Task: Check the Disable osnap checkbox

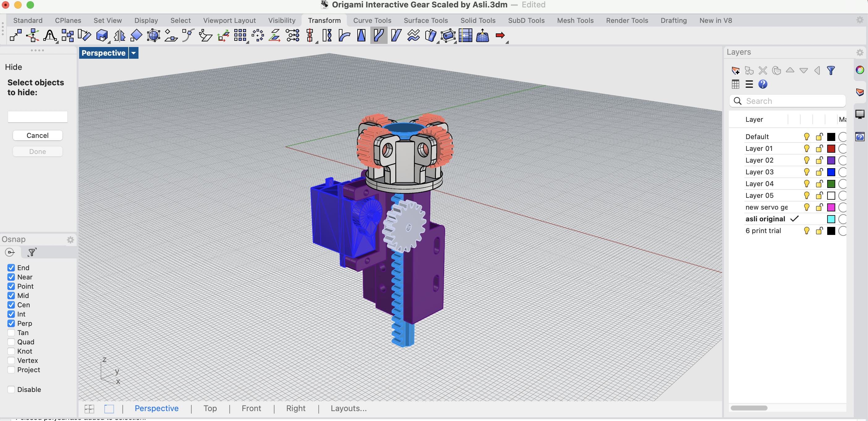Action: [x=11, y=390]
